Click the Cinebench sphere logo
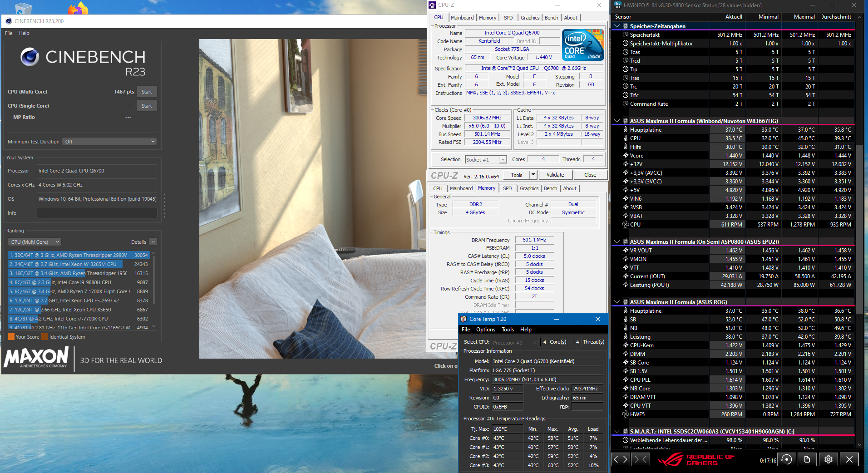Screen dimensions: 868x473 (x=30, y=57)
